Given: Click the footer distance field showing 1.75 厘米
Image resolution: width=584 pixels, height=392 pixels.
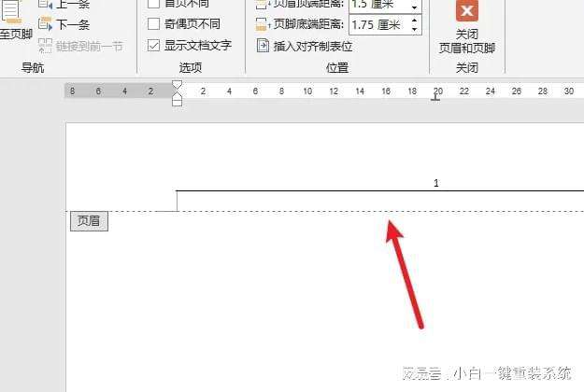Looking at the screenshot, I should click(x=378, y=25).
